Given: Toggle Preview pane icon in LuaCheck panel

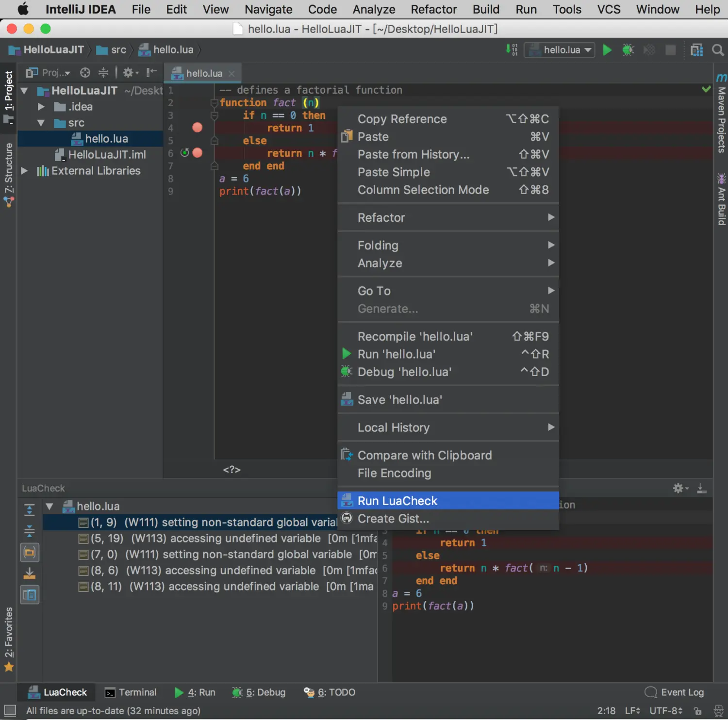Looking at the screenshot, I should click(x=30, y=595).
